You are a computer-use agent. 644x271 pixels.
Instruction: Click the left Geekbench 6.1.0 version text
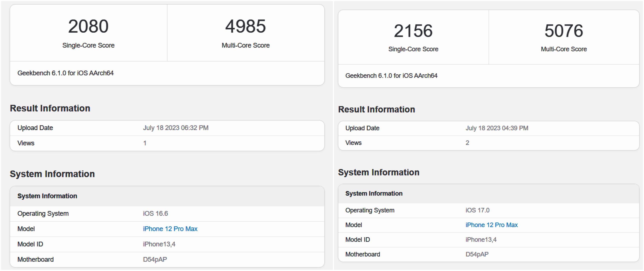66,73
